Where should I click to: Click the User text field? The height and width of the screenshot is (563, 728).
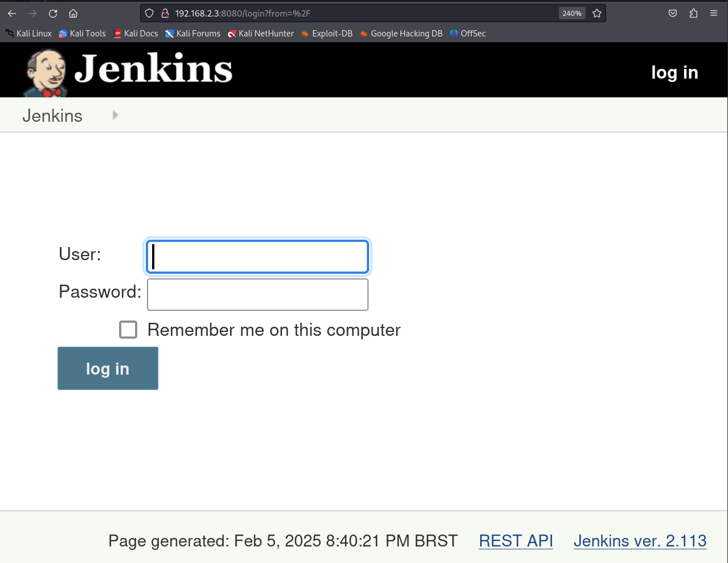257,257
